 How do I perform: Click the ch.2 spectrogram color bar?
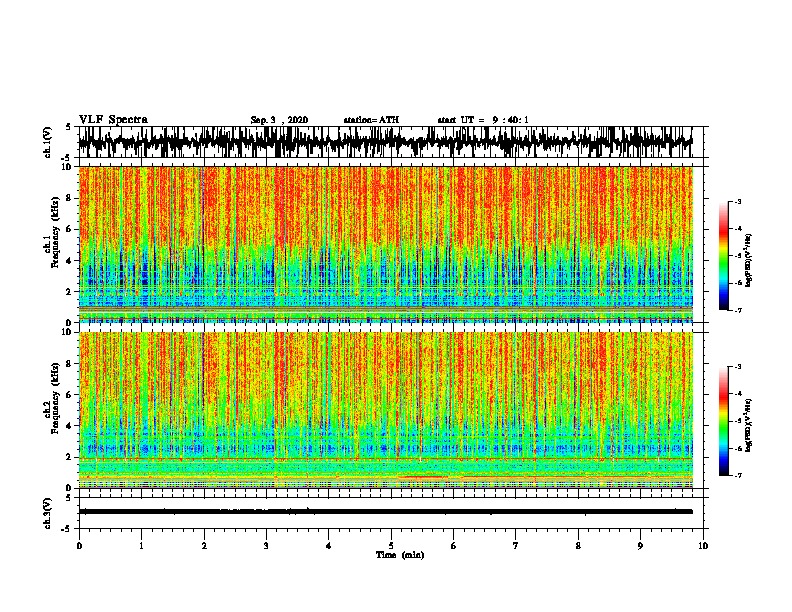coord(723,421)
